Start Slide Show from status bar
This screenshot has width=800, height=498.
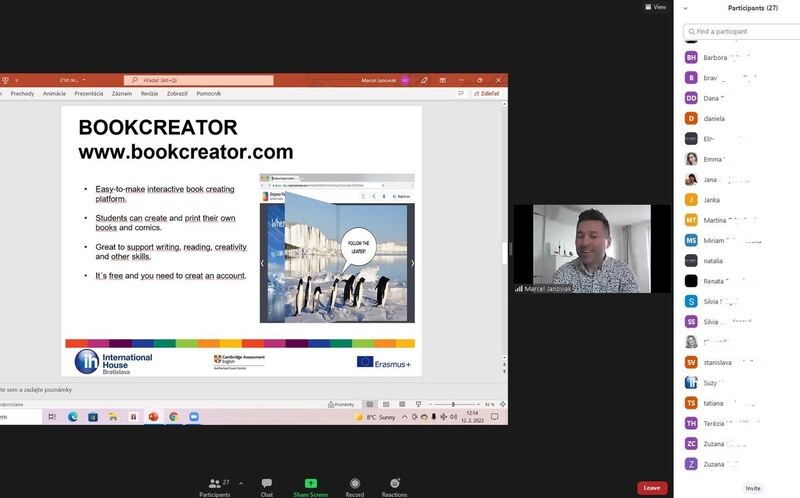pos(418,404)
